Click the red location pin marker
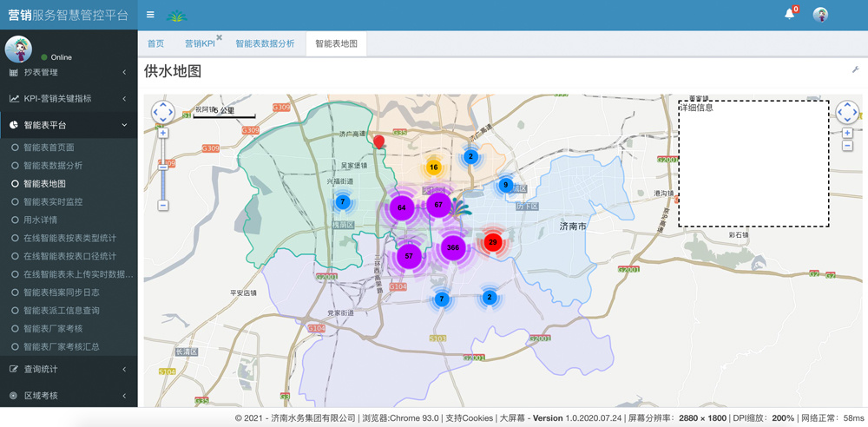The height and width of the screenshot is (427, 868). (x=378, y=141)
